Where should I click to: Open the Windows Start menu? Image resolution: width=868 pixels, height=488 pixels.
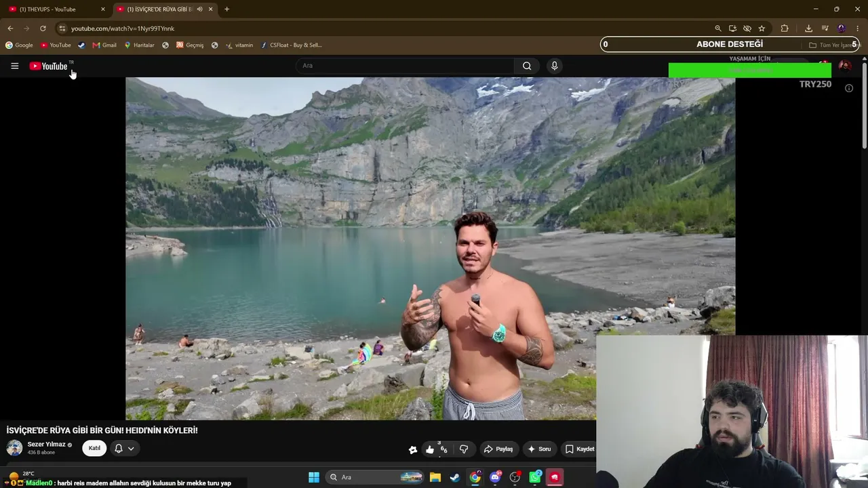click(314, 477)
